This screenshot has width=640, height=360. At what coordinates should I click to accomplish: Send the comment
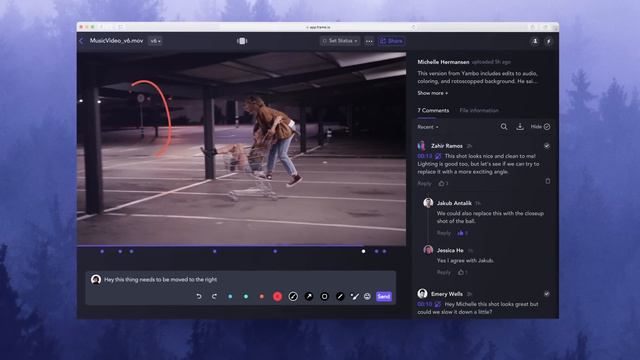pyautogui.click(x=384, y=296)
